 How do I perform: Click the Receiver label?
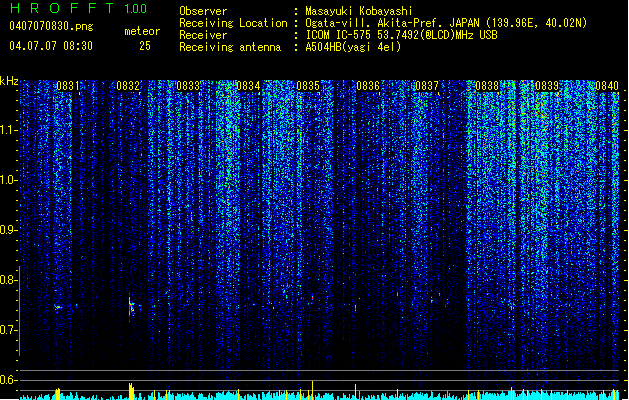[203, 35]
